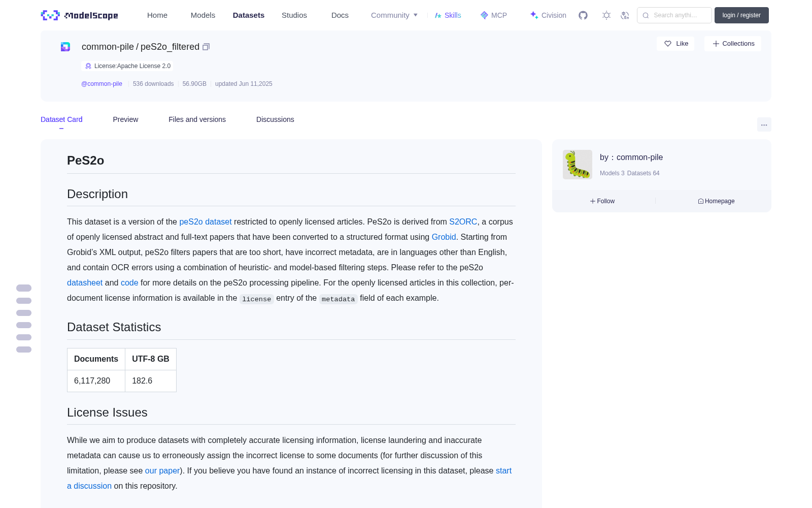Switch to the Preview tab
Image resolution: width=812 pixels, height=508 pixels.
click(125, 119)
